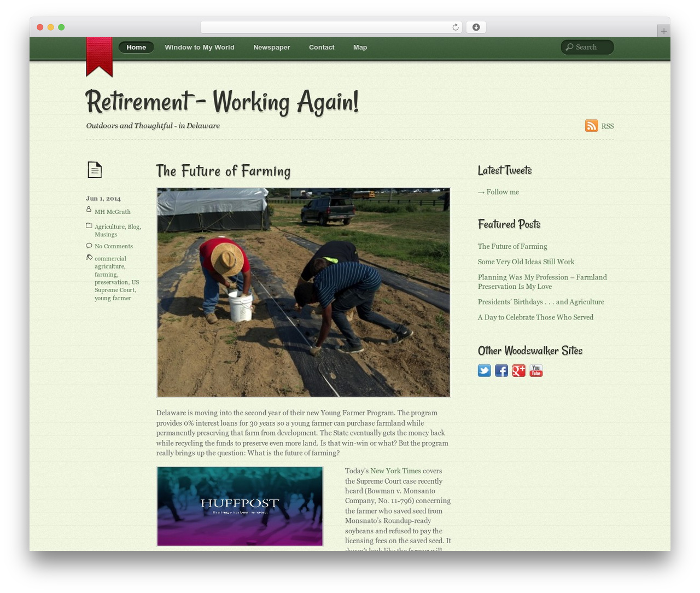Image resolution: width=700 pixels, height=593 pixels.
Task: Open featured post The Future of Farming
Action: click(x=512, y=247)
